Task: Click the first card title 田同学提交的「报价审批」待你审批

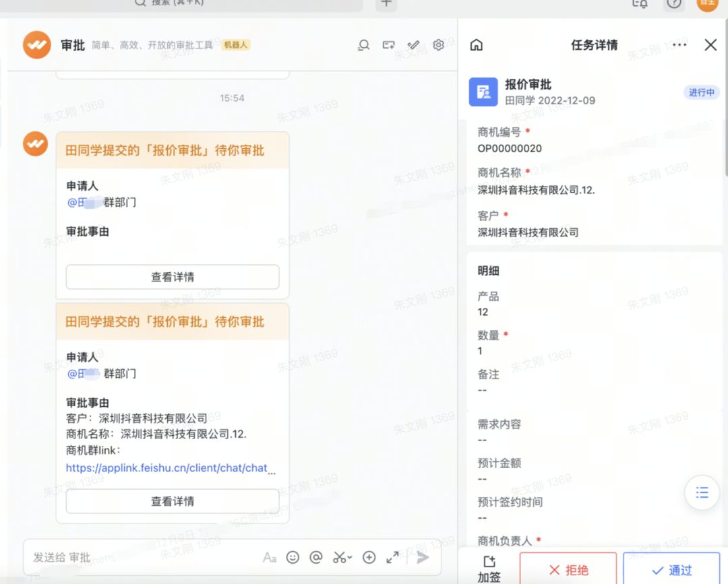Action: [165, 150]
